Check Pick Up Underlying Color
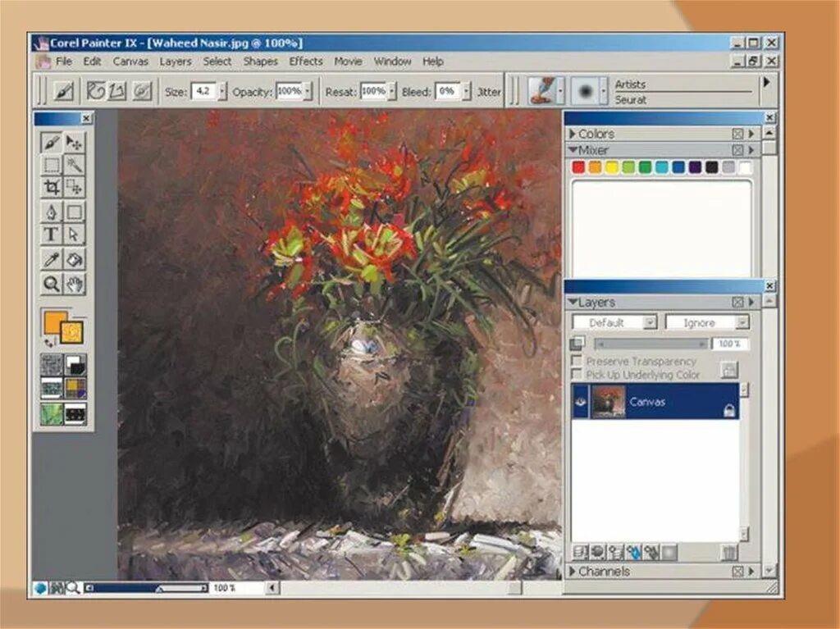This screenshot has width=840, height=629. point(577,373)
